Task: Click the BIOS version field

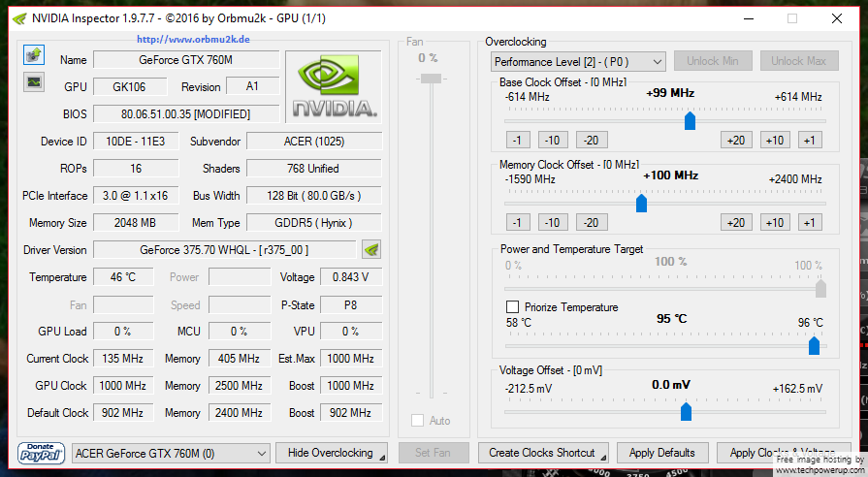Action: tap(186, 114)
